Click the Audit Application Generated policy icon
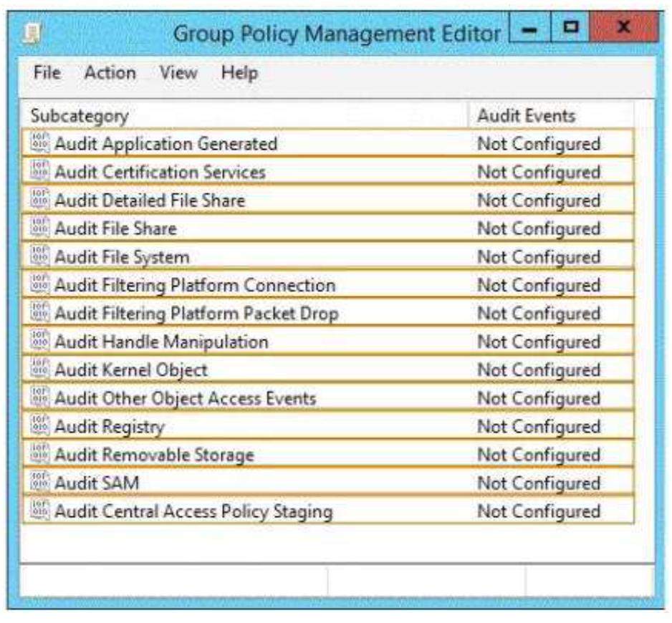The height and width of the screenshot is (623, 672). click(39, 143)
